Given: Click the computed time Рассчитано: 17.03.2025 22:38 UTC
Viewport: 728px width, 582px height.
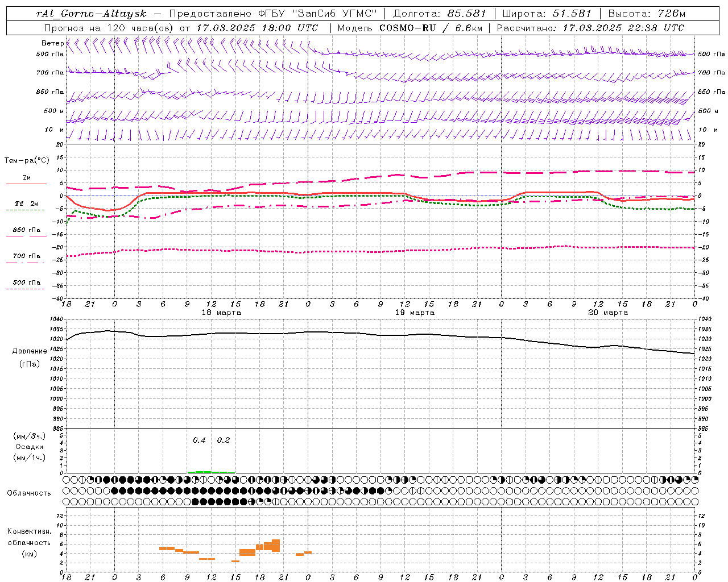Looking at the screenshot, I should click(590, 28).
